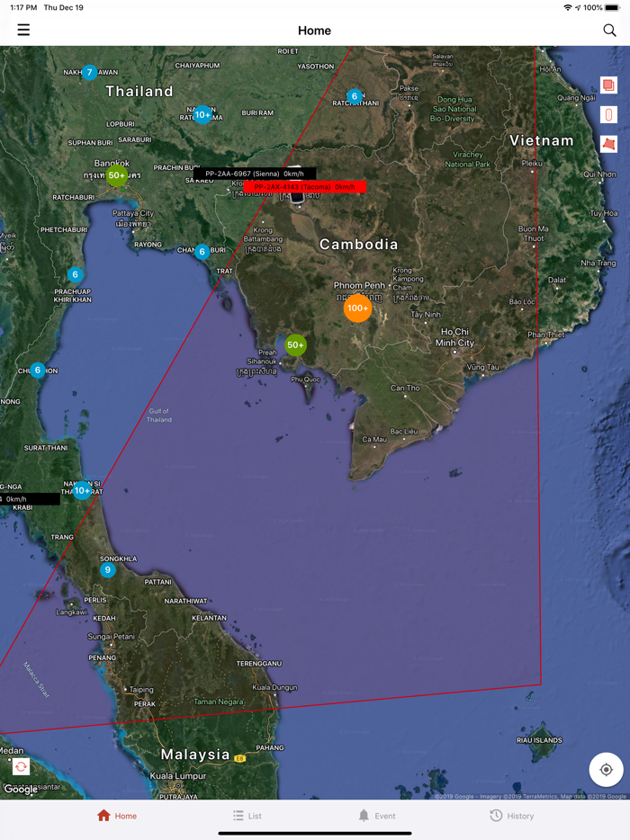Go to the History tab
Image resolution: width=630 pixels, height=840 pixels.
511,816
